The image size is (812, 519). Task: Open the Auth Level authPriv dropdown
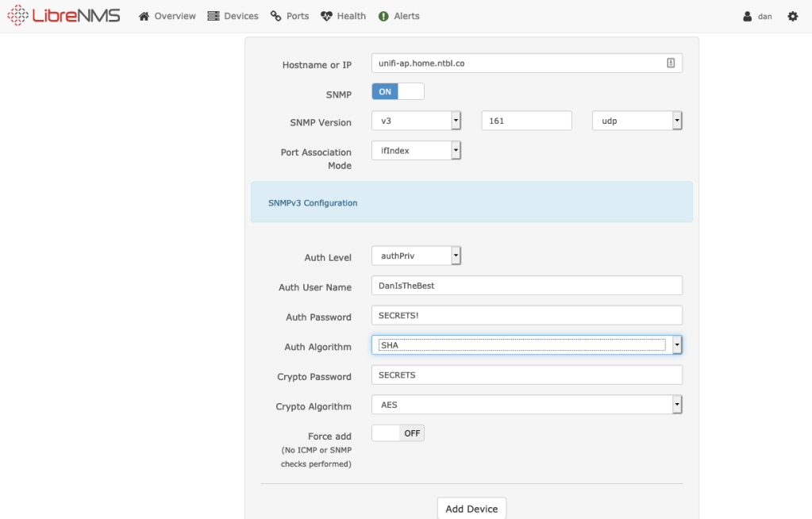pyautogui.click(x=416, y=256)
